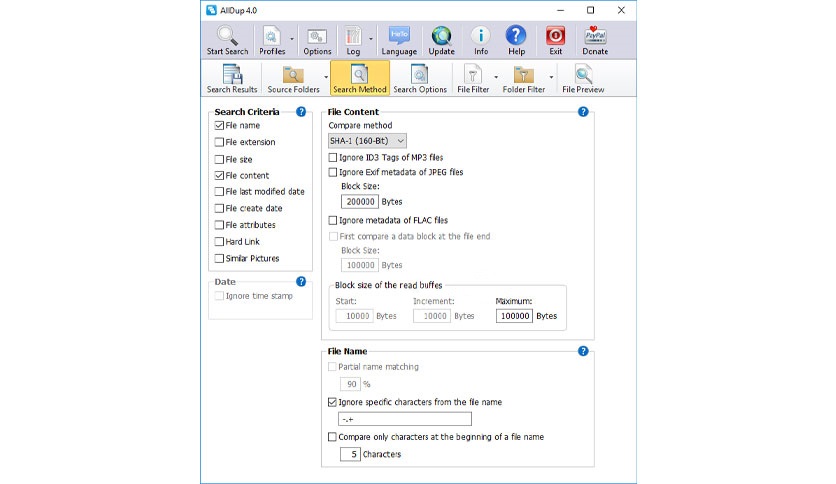
Task: Click the Start Search magnifier icon
Action: click(x=227, y=37)
